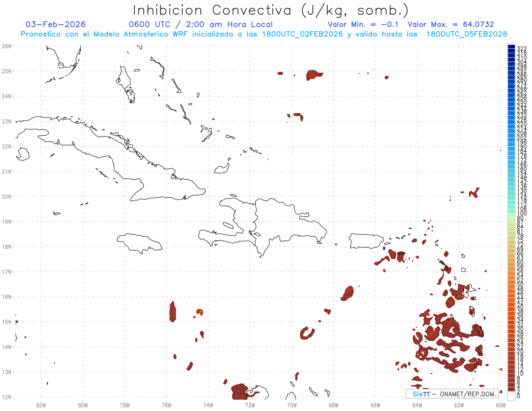
Task: Click the white color bar swatch at 0
Action: point(511,395)
